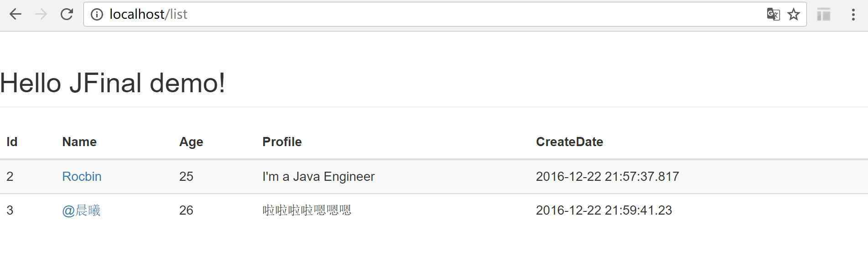Viewport: 868px width, 279px height.
Task: View site information icon in address bar
Action: [97, 15]
